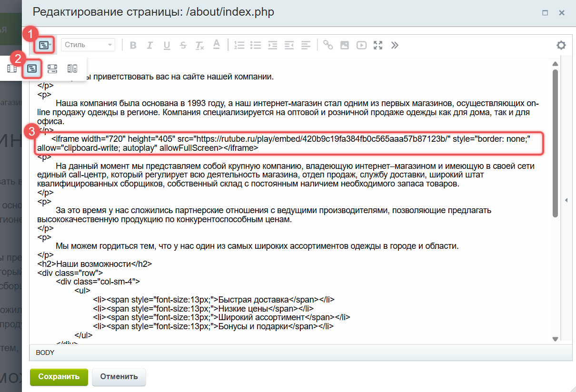Show more toolbar buttons
The image size is (576, 392).
[395, 45]
